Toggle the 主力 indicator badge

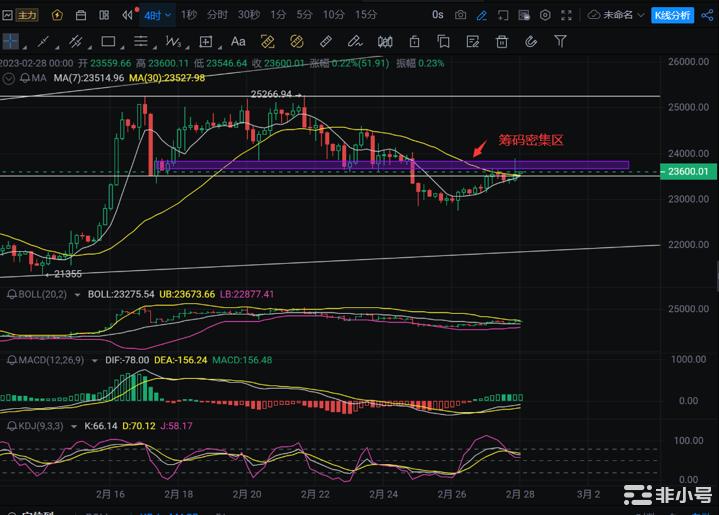pyautogui.click(x=24, y=15)
